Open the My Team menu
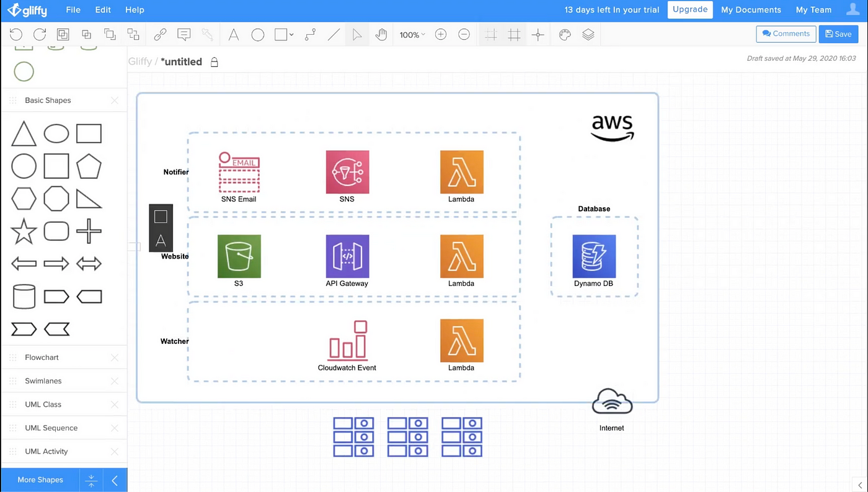Screen dimensions: 868x492 (x=813, y=10)
